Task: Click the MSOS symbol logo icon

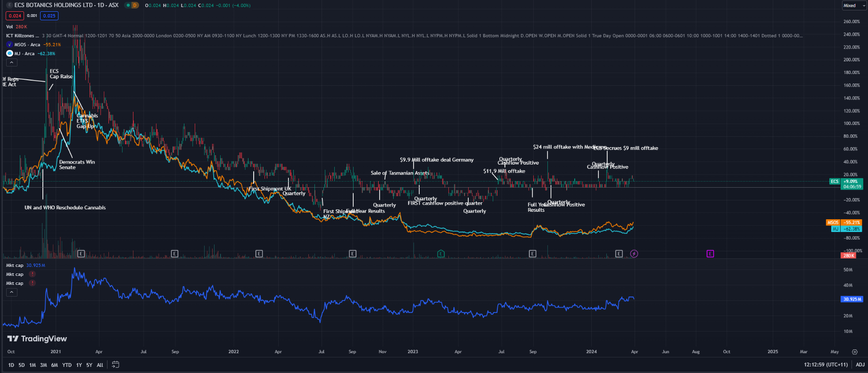Action: click(9, 44)
